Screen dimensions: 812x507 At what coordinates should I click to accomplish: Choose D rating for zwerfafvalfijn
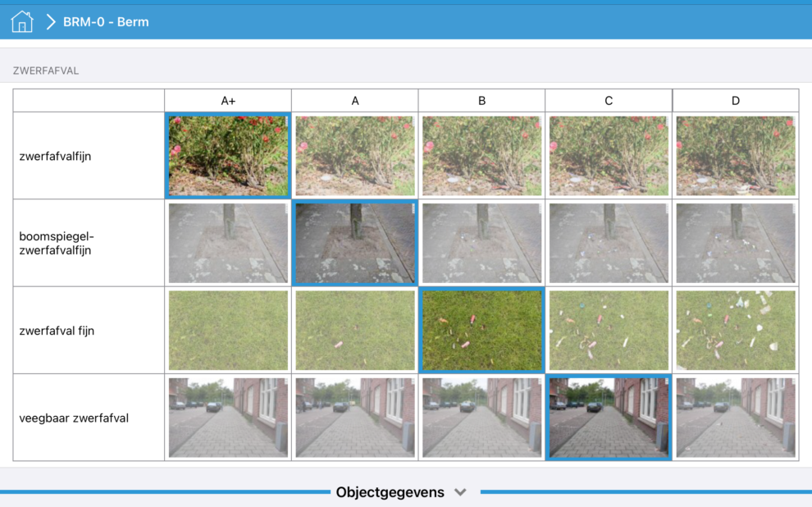(x=735, y=155)
